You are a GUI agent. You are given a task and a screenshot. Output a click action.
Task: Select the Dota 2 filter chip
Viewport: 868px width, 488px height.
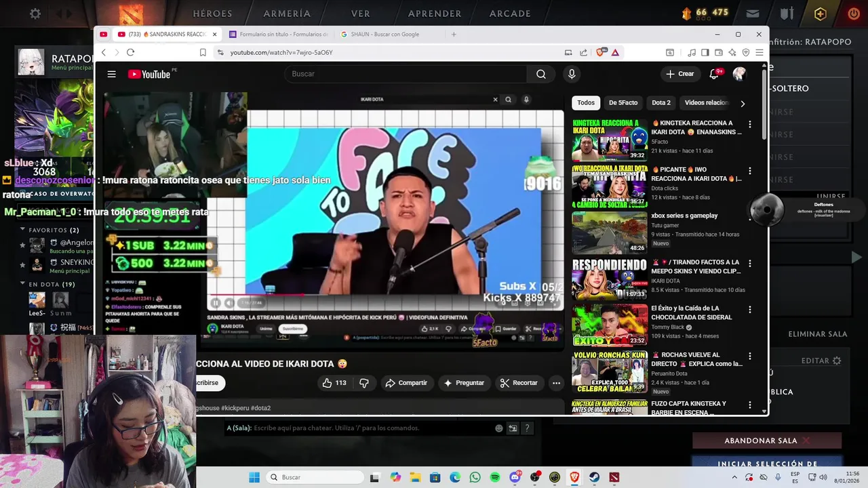click(661, 103)
